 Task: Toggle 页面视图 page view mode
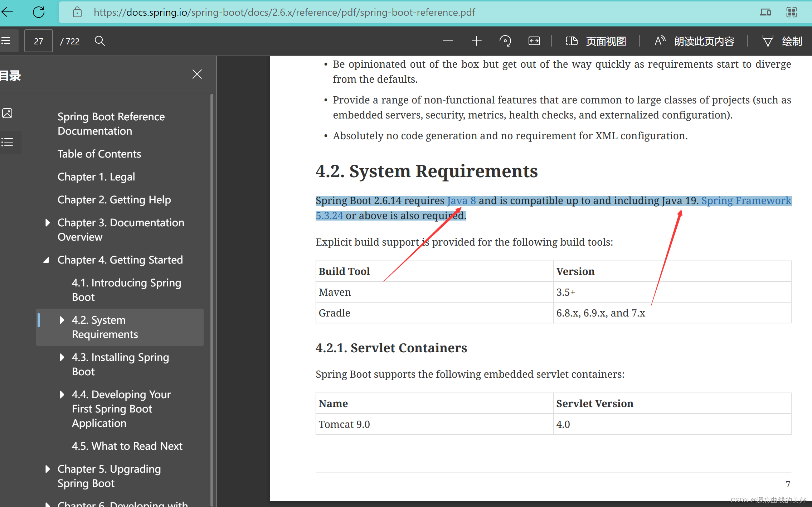click(596, 40)
